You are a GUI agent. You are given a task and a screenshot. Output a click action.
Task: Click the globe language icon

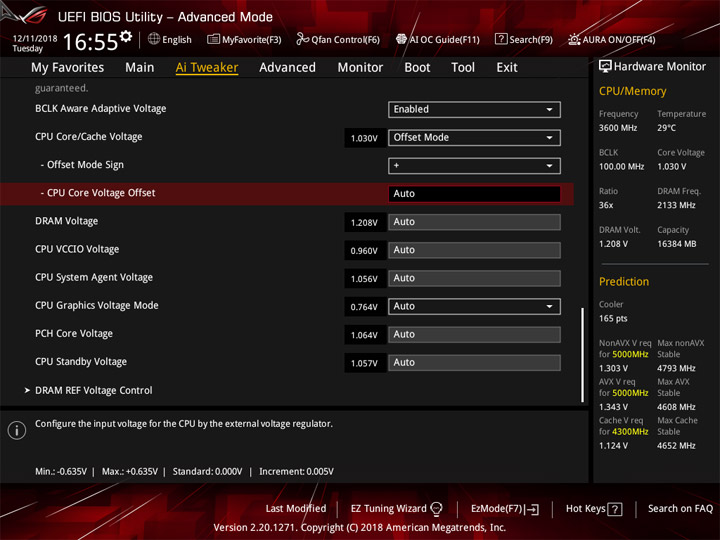pyautogui.click(x=154, y=39)
